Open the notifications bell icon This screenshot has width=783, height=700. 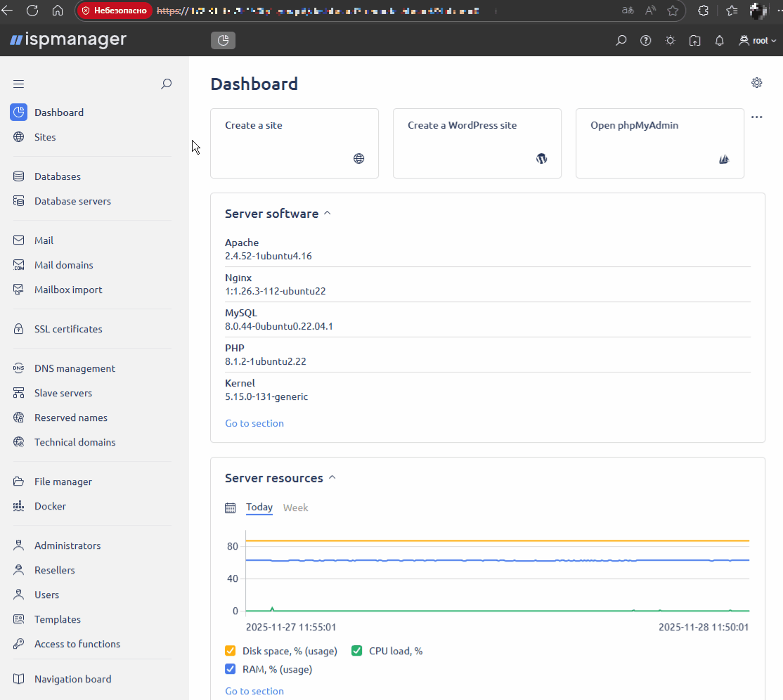point(719,41)
